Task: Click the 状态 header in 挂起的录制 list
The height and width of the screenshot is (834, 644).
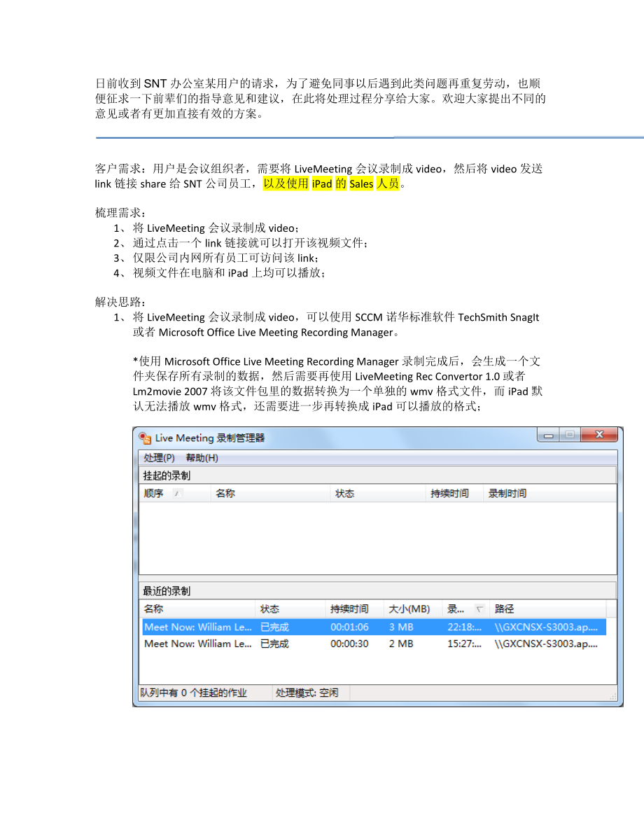Action: pos(377,494)
